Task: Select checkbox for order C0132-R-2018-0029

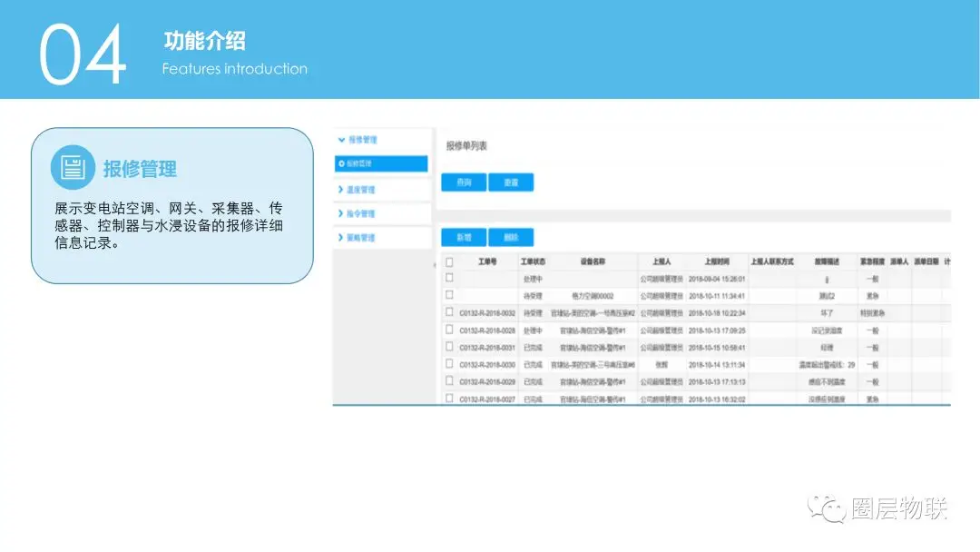Action: (449, 380)
